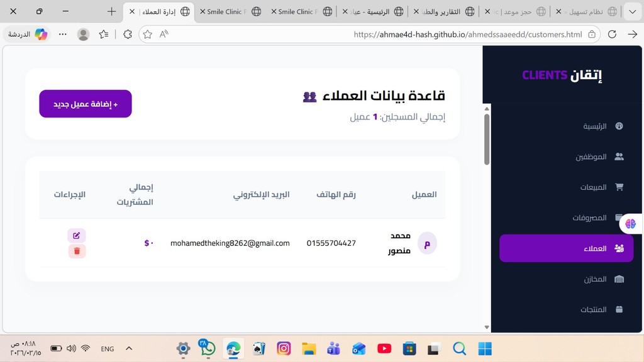
Task: Select email mohamedtheking8262@gmail.com cell
Action: click(230, 243)
